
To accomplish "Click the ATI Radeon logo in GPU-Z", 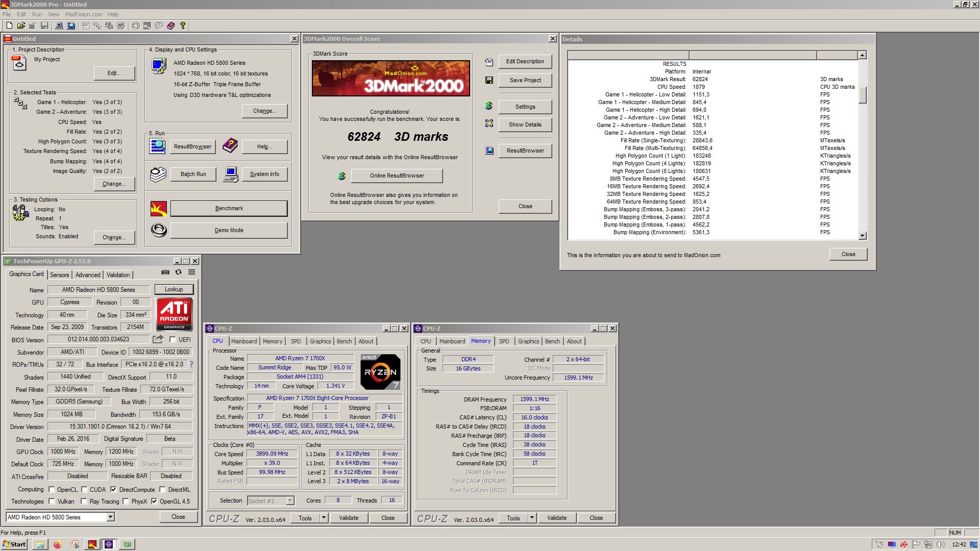I will (174, 314).
